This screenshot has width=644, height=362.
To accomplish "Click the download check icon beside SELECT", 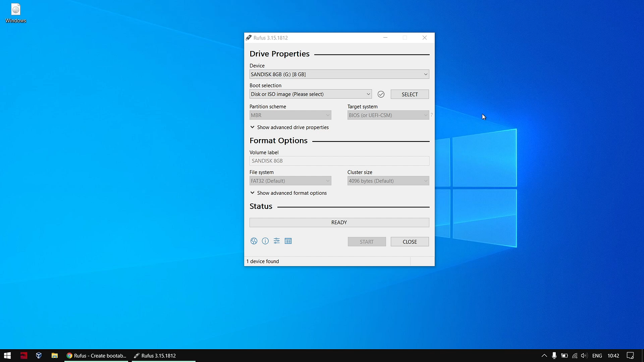I will [381, 94].
